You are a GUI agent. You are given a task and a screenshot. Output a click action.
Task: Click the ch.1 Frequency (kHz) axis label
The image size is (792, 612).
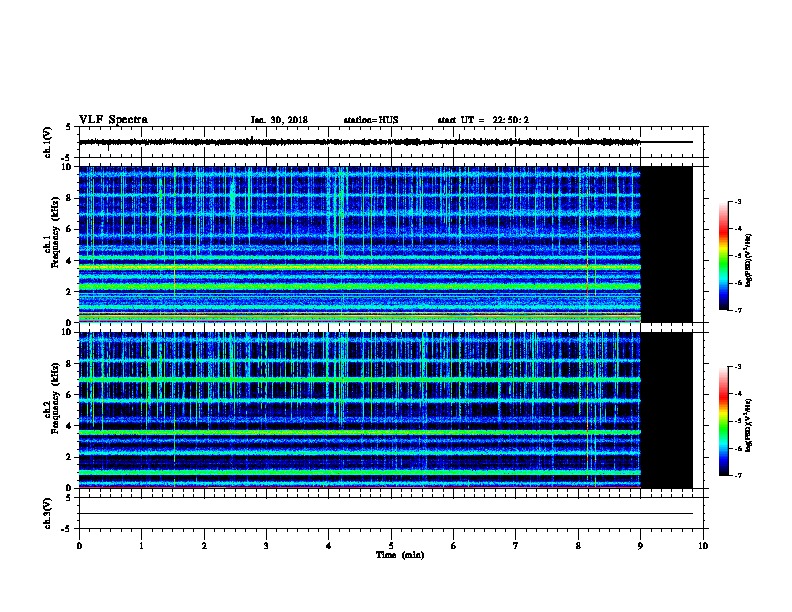52,232
